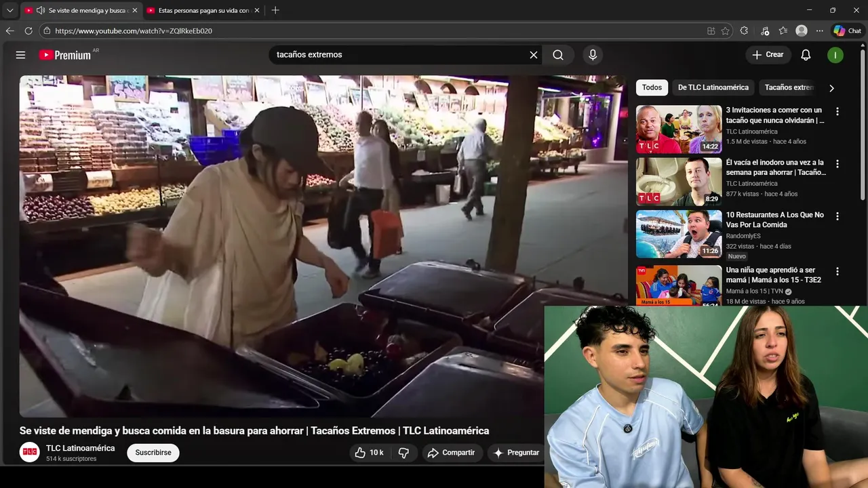Reload the page with refresh icon
Screen dimensions: 868x488
pos(28,30)
